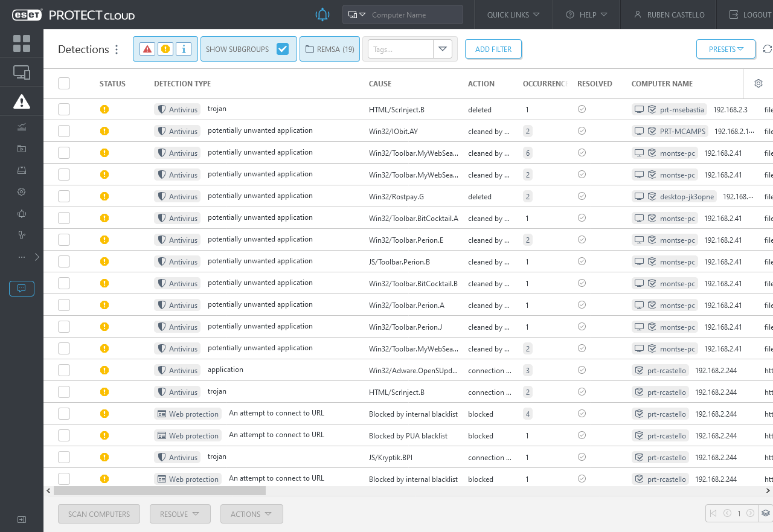Go to previous page in pagination

pyautogui.click(x=726, y=514)
